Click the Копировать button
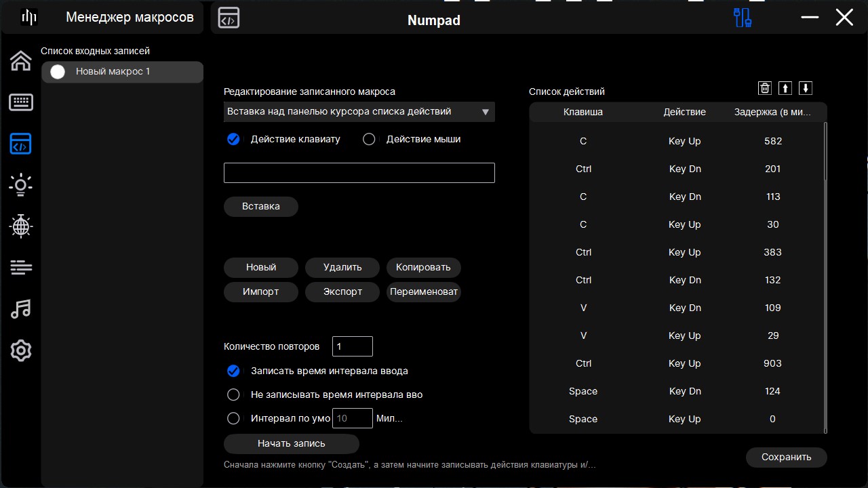This screenshot has height=488, width=868. coord(424,268)
